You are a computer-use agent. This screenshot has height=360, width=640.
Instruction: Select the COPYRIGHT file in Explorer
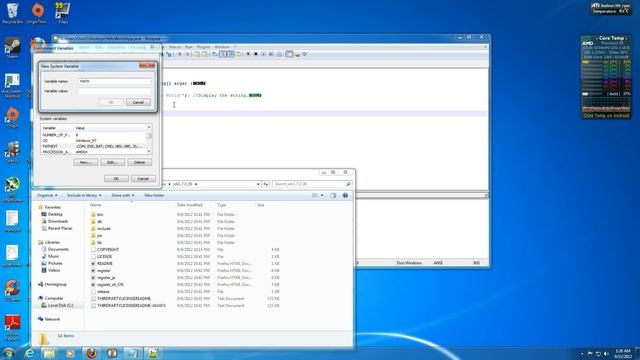point(108,249)
